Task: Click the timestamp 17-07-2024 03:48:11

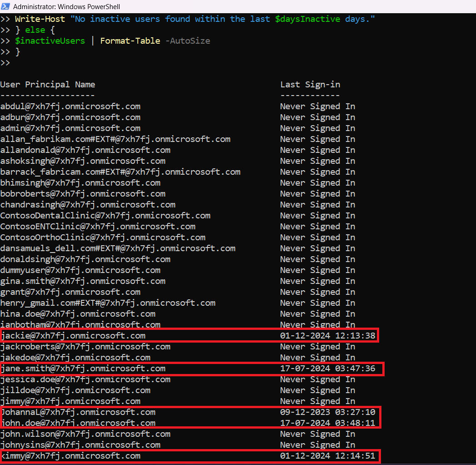Action: [328, 423]
